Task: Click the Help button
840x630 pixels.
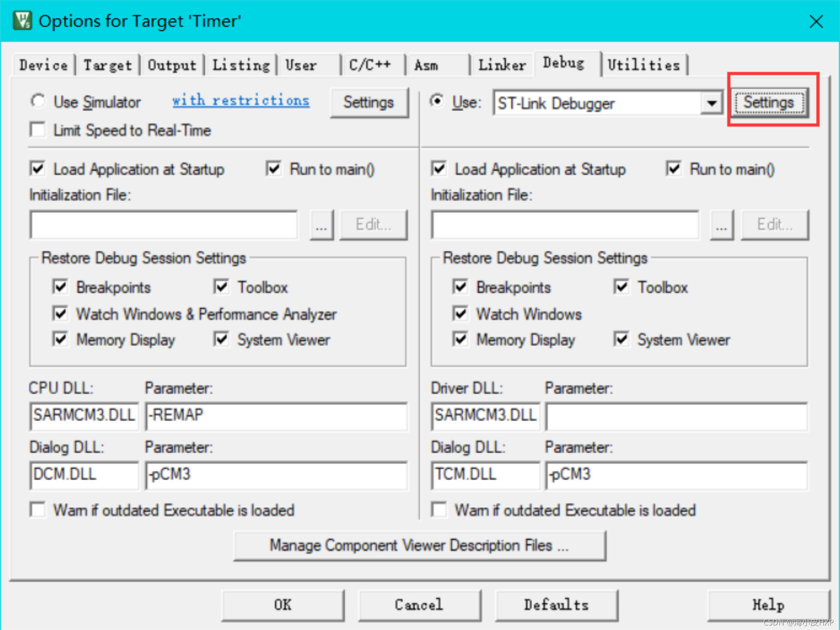Action: (768, 605)
